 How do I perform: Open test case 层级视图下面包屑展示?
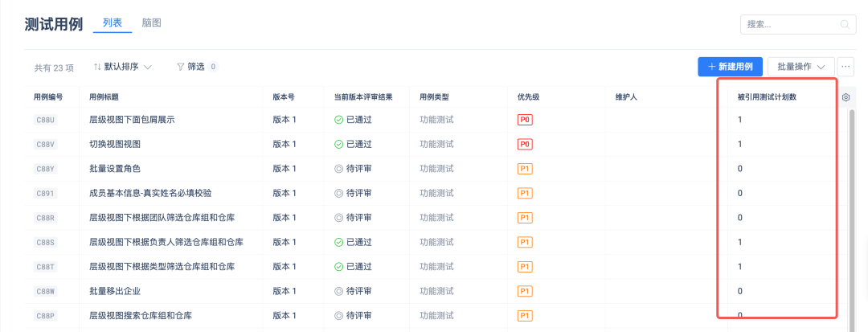click(132, 120)
